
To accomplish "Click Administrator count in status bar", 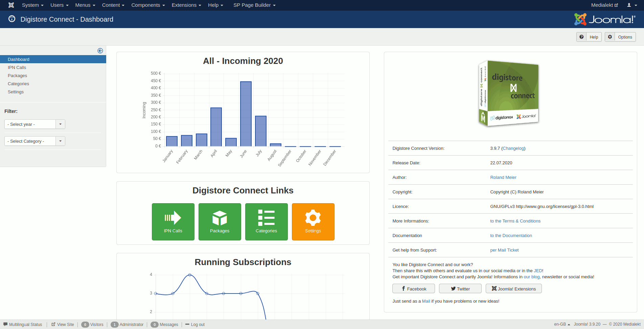I will click(127, 324).
